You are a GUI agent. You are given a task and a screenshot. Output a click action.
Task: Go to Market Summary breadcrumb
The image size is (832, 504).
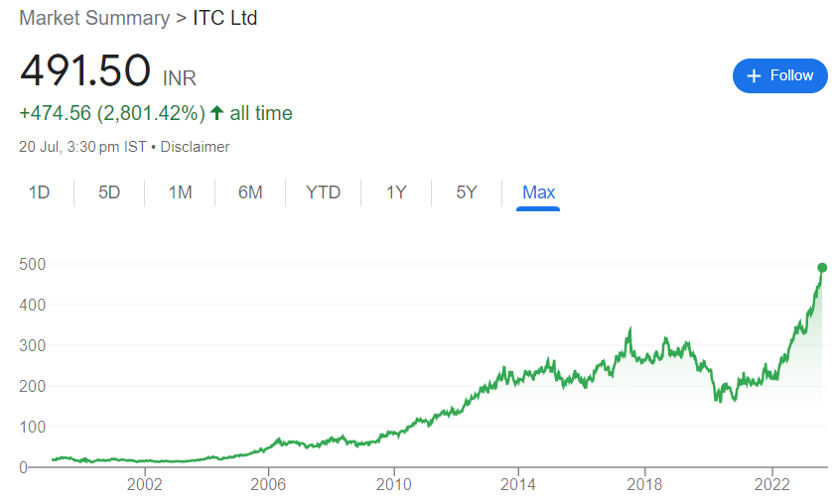[87, 18]
